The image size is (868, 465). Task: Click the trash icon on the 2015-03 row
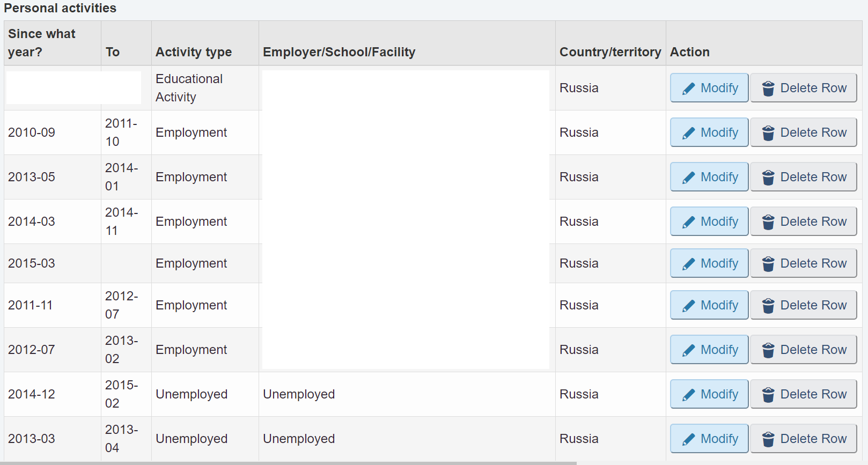point(768,264)
